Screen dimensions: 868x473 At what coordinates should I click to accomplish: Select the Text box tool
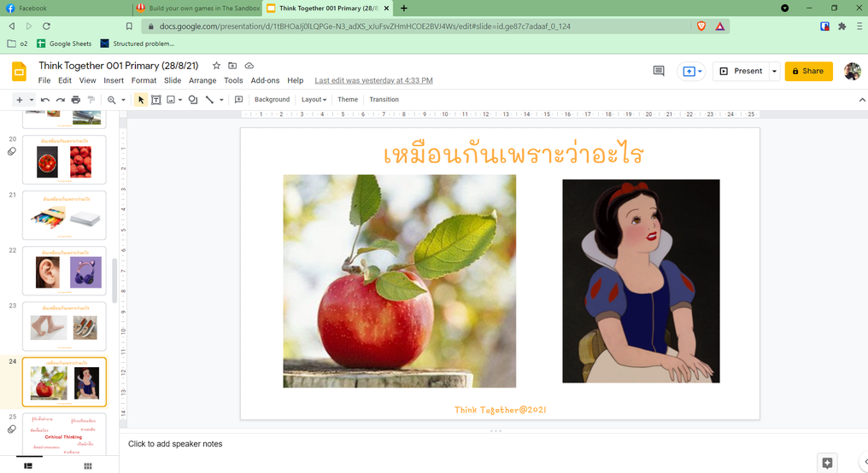(156, 100)
